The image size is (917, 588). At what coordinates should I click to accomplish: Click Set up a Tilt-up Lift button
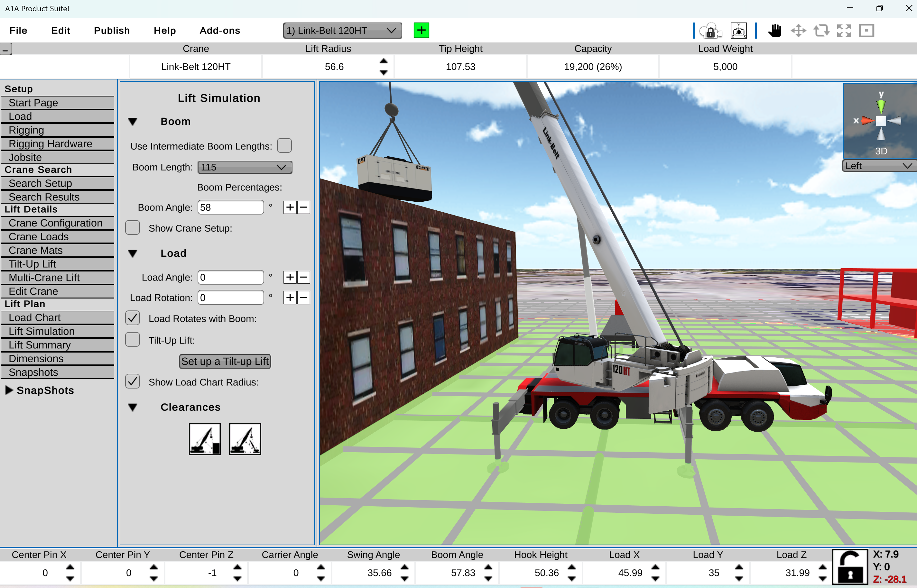(x=225, y=361)
